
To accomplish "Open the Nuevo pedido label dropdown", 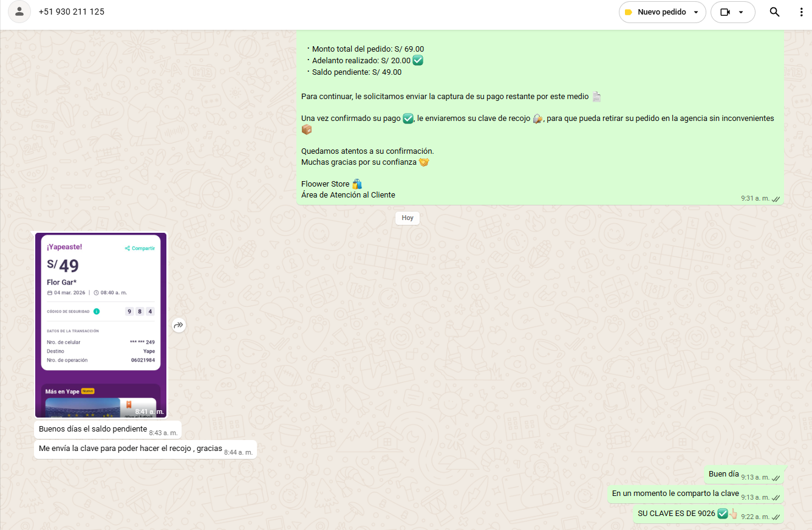I will [695, 12].
